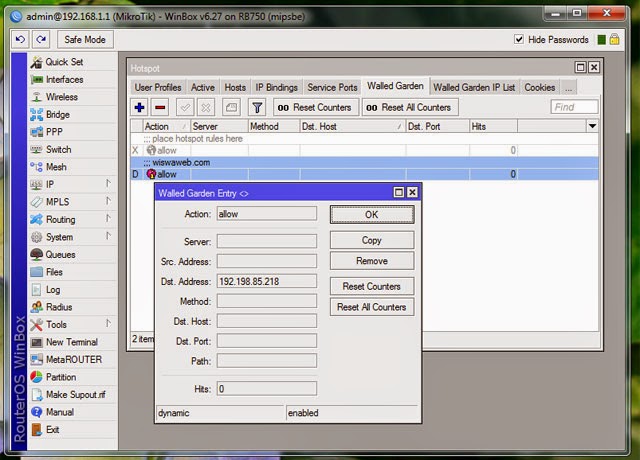Switch to the Active tab
Screen dimensions: 640x460
(203, 88)
